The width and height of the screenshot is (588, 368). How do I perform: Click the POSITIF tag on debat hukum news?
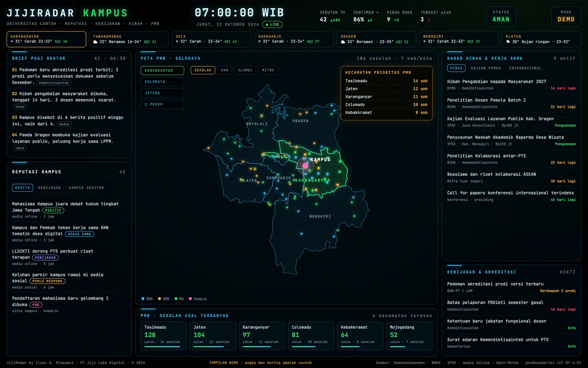pos(53,210)
